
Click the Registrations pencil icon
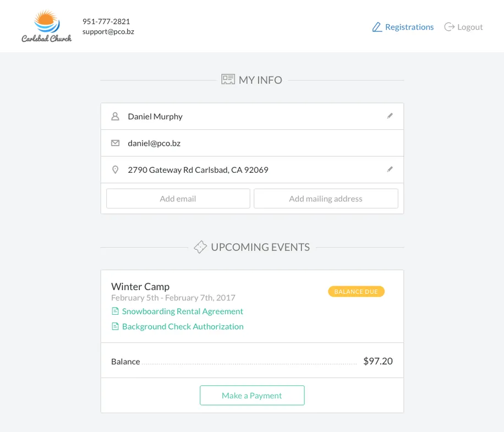coord(377,27)
